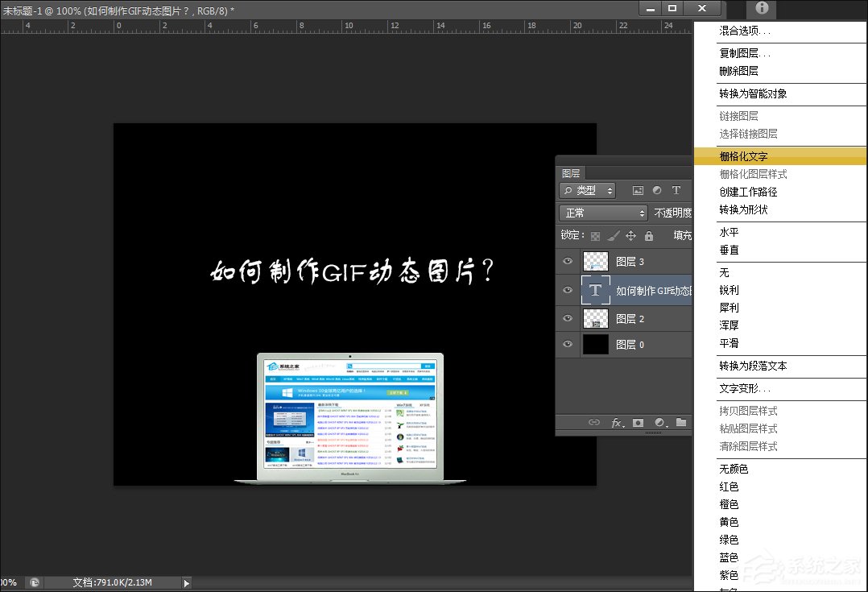The image size is (868, 592).
Task: Choose 红色 text color option
Action: point(727,486)
